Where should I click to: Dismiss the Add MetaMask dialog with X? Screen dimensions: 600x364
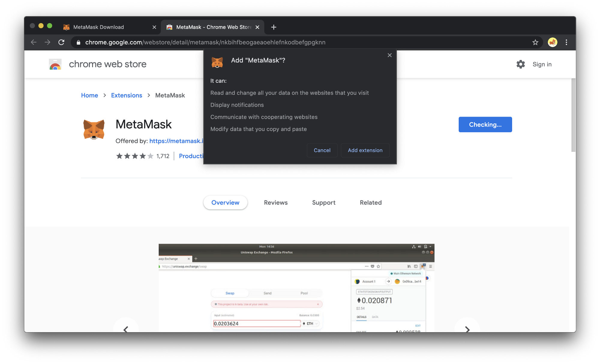(x=390, y=55)
